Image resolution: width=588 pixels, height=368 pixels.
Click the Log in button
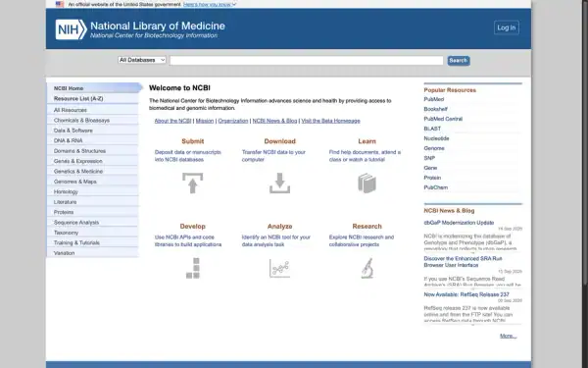click(x=507, y=27)
